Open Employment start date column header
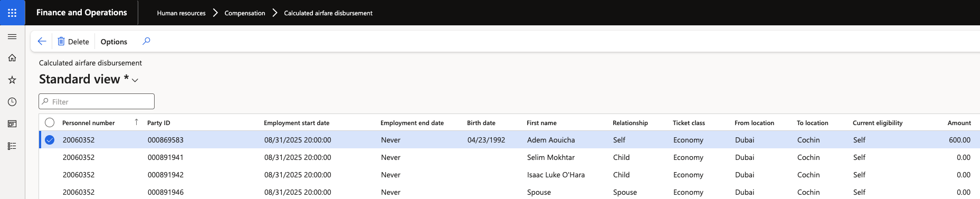 [297, 123]
